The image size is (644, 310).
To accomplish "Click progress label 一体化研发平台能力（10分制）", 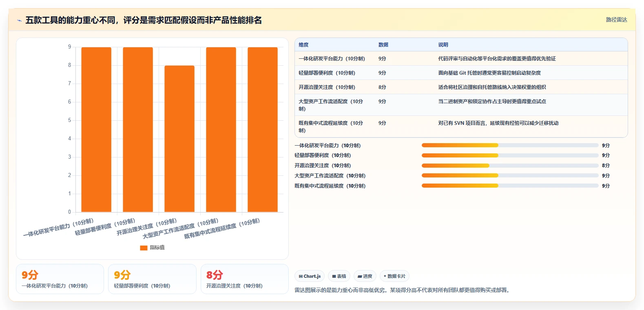I will click(328, 146).
